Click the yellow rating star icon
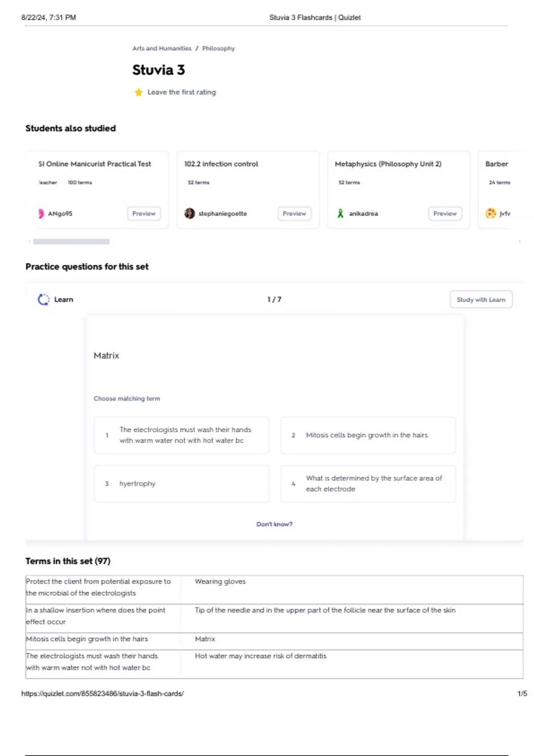This screenshot has width=534, height=756. point(138,92)
